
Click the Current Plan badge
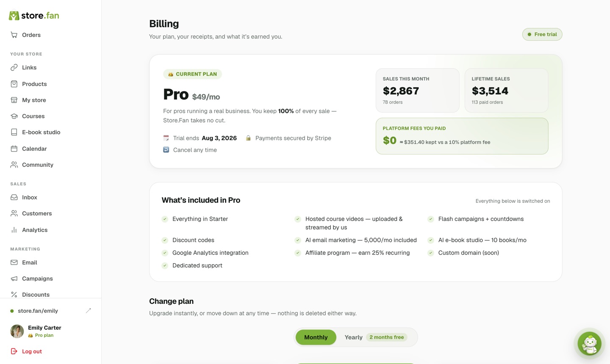tap(192, 74)
